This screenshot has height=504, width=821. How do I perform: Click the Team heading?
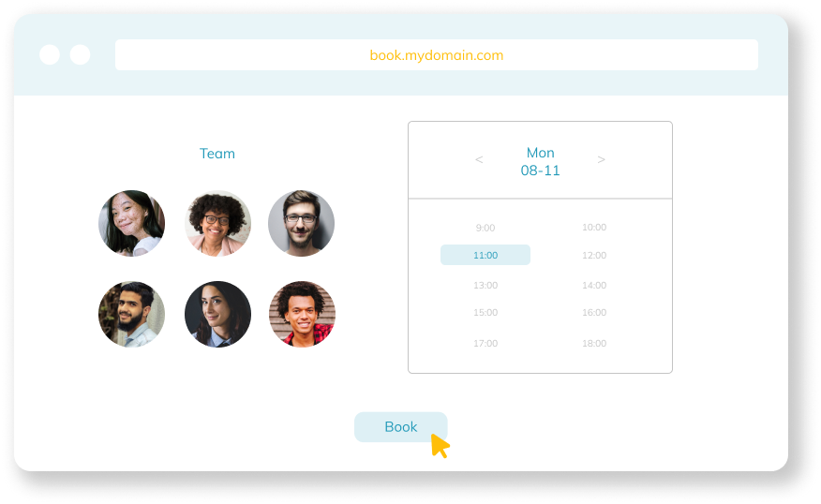217,154
